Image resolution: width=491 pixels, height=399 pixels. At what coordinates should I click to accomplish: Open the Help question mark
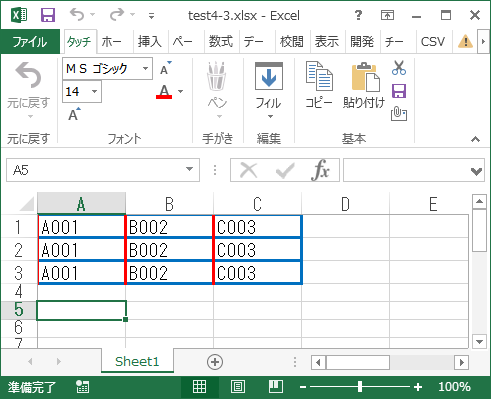pos(358,15)
